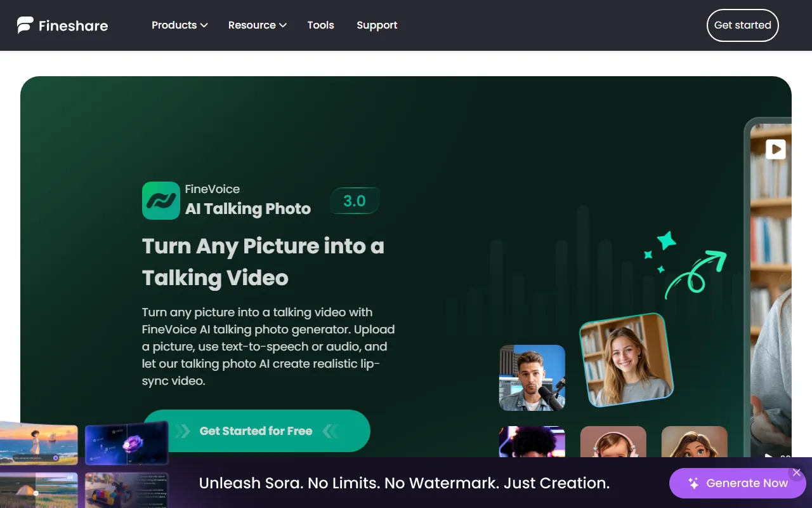Click the purple rose banner preview image

126,444
